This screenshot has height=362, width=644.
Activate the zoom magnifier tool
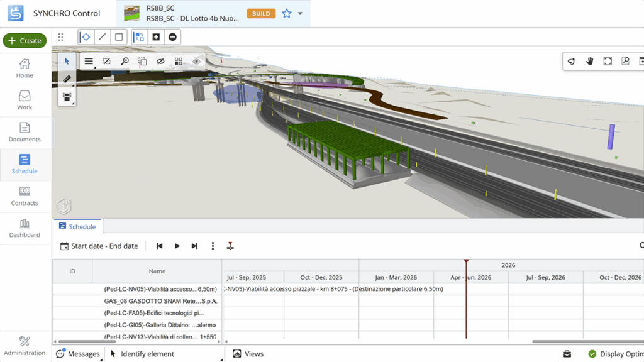point(124,61)
